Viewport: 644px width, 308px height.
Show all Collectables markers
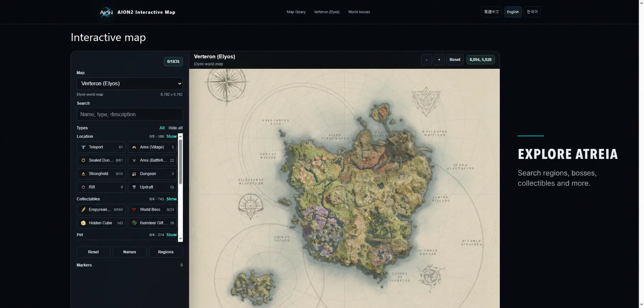171,199
